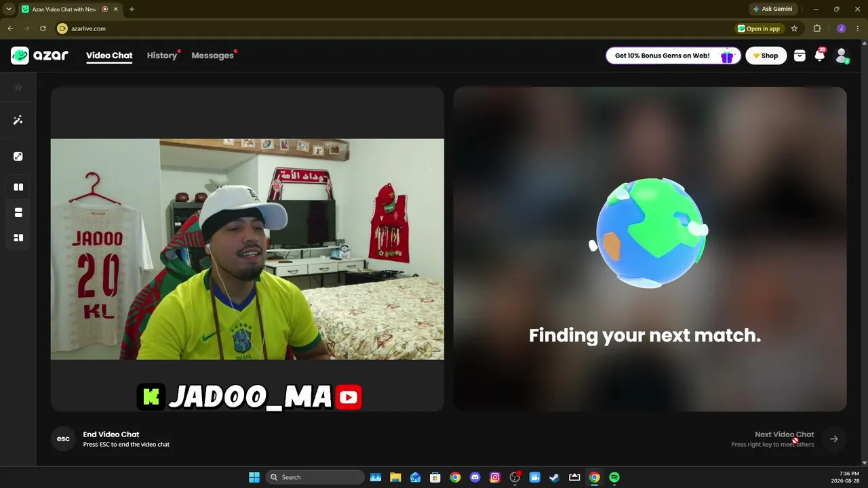Screen dimensions: 868x488
Task: Open the Windows Start menu
Action: click(x=254, y=477)
